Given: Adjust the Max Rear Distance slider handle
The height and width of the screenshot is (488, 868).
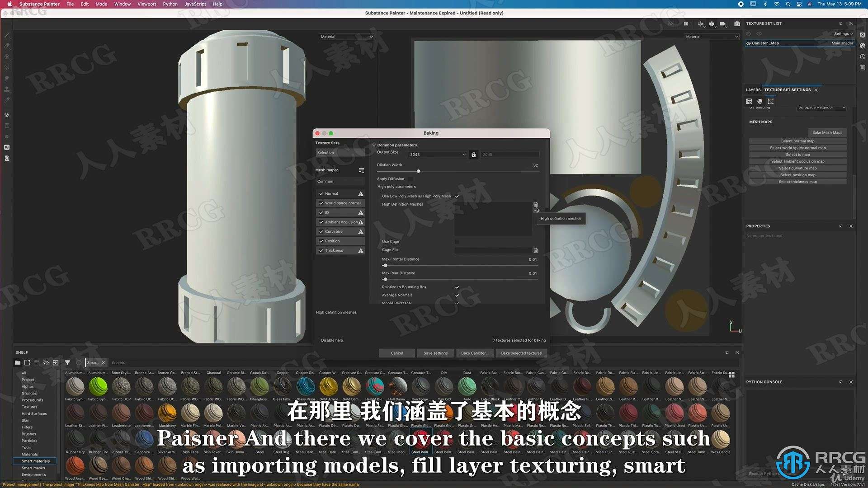Looking at the screenshot, I should point(385,279).
